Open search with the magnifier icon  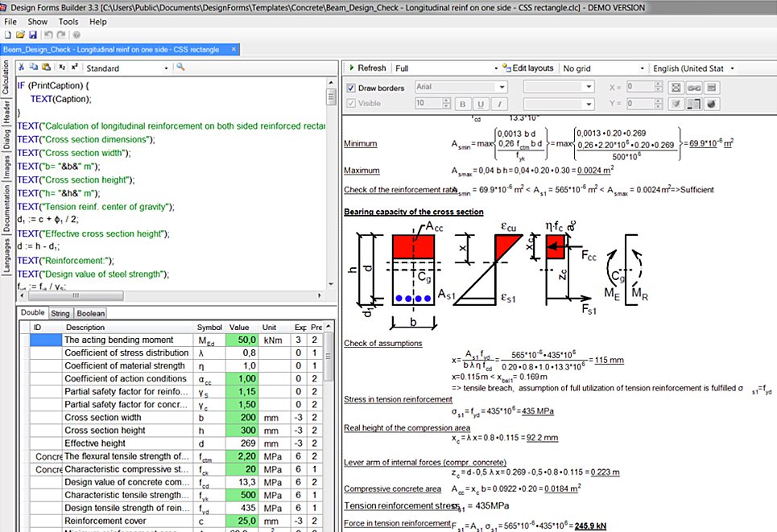pyautogui.click(x=180, y=67)
